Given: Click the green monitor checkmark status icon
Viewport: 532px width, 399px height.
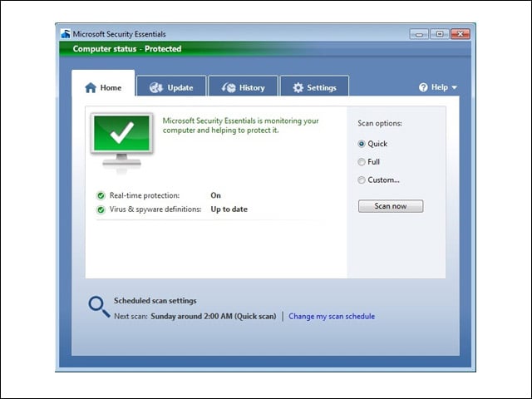Looking at the screenshot, I should (x=122, y=143).
